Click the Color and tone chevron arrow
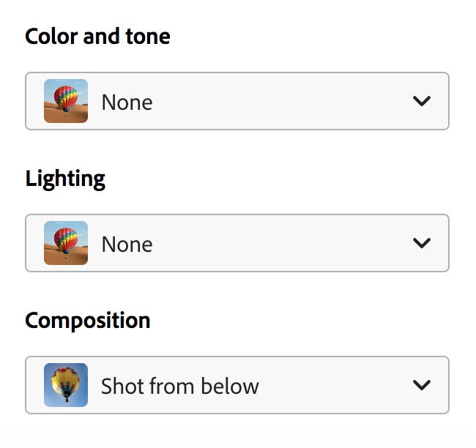This screenshot has height=448, width=476. point(422,101)
